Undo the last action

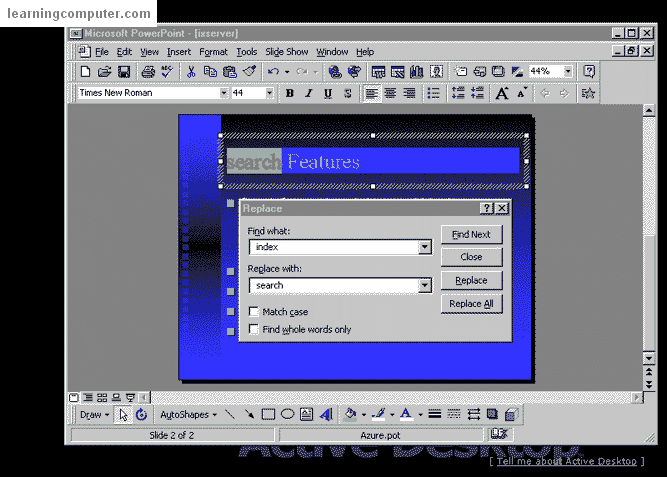273,71
